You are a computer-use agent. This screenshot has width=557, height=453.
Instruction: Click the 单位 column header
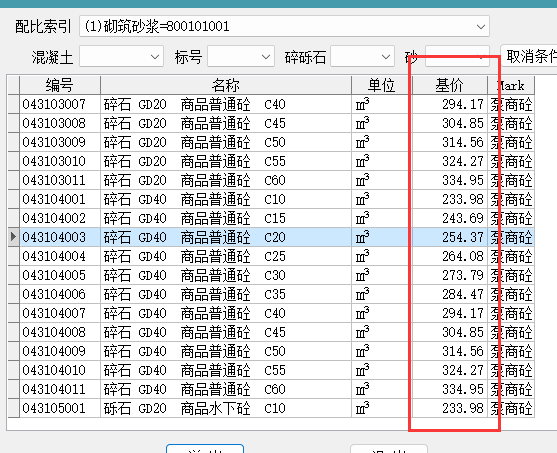coord(382,85)
